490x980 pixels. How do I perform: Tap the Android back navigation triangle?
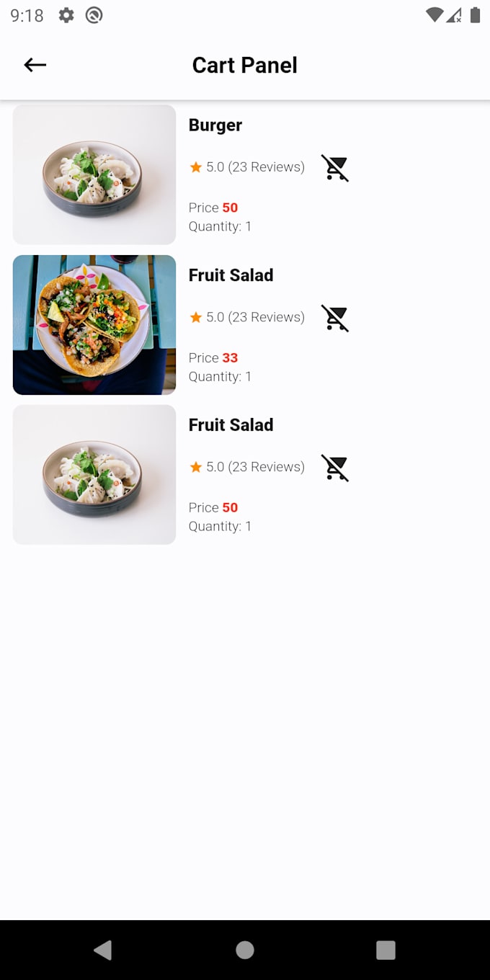point(103,950)
